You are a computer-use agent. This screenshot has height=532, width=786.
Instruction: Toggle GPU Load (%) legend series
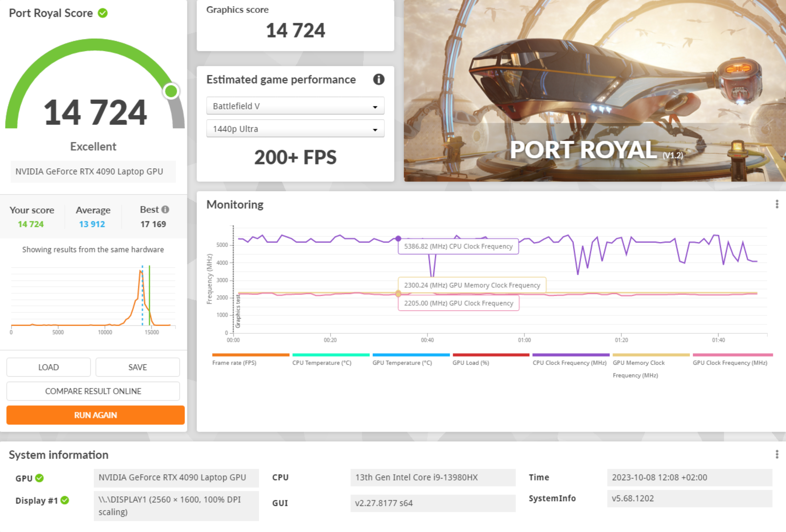coord(471,363)
